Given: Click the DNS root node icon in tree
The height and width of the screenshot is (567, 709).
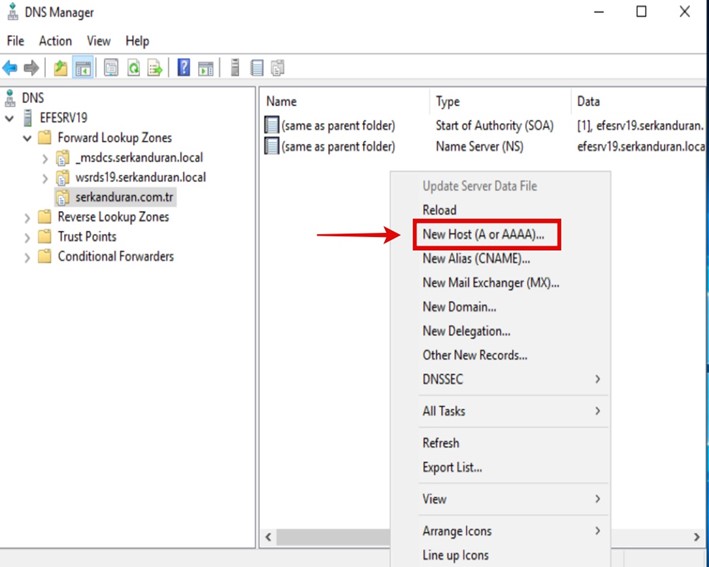Looking at the screenshot, I should tap(9, 98).
